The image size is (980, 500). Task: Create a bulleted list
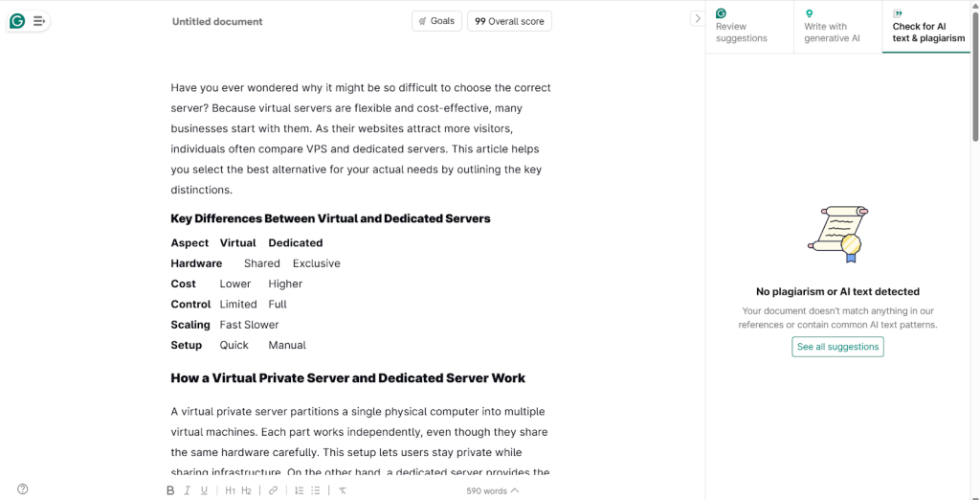coord(316,490)
